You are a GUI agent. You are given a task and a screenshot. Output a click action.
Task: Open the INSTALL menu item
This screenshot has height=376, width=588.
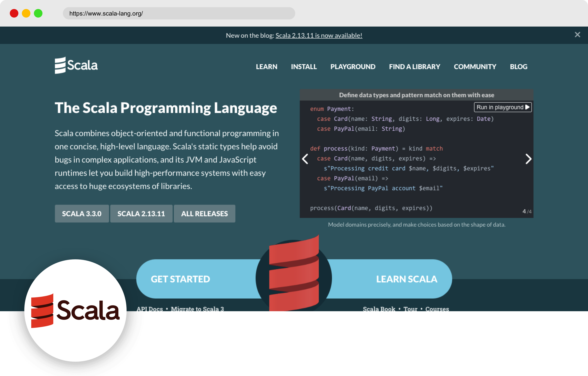point(304,67)
